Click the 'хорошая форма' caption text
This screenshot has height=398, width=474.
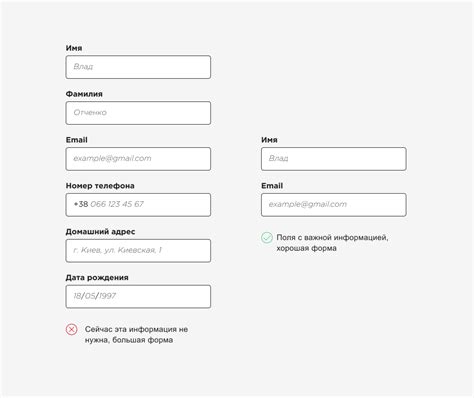306,248
